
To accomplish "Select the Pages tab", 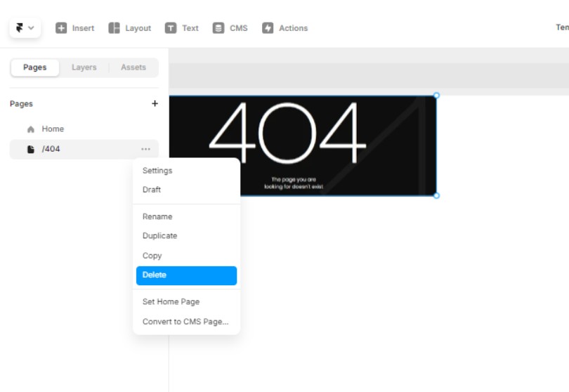I will 35,67.
